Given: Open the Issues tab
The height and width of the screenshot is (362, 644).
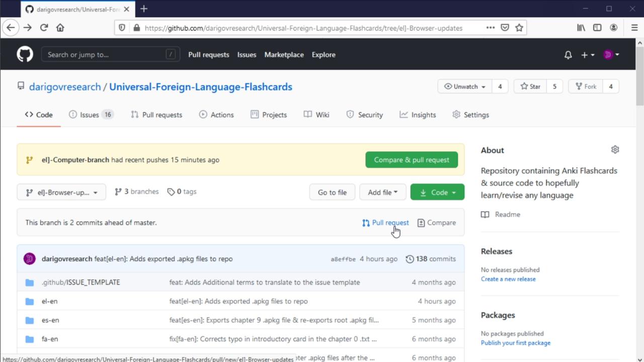Looking at the screenshot, I should (x=91, y=115).
